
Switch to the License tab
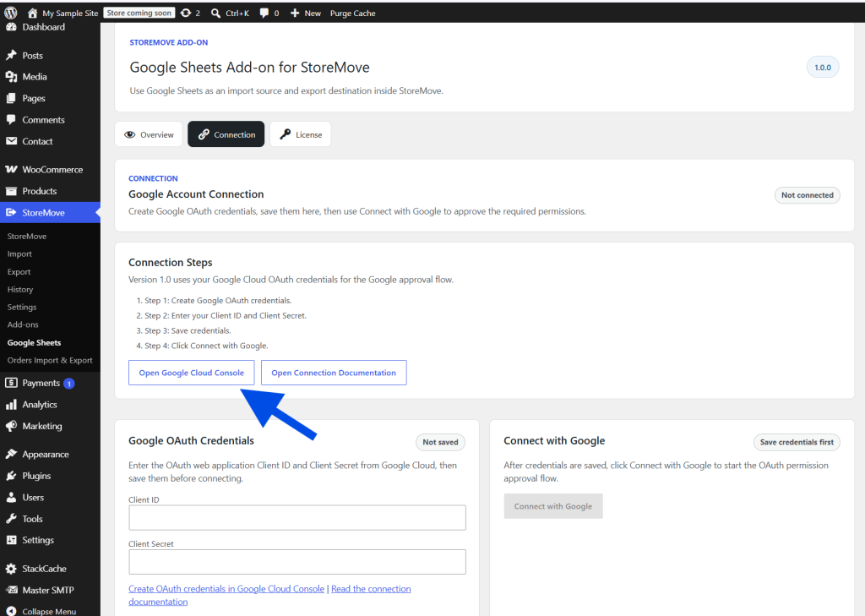tap(300, 134)
